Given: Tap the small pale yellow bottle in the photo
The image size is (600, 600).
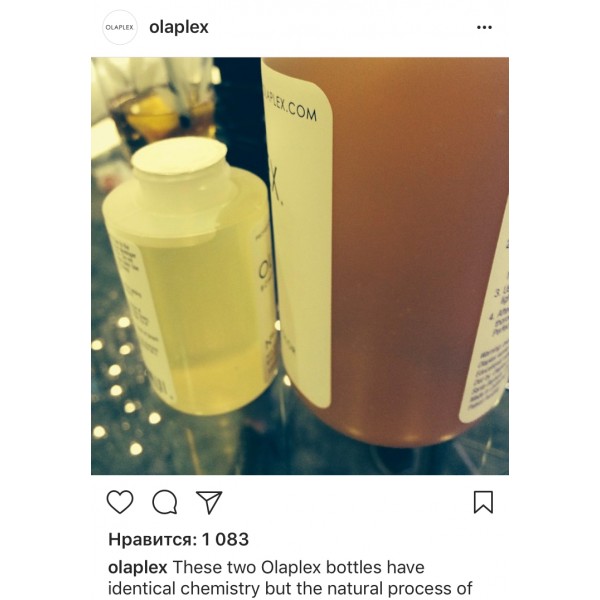Looking at the screenshot, I should 188,276.
